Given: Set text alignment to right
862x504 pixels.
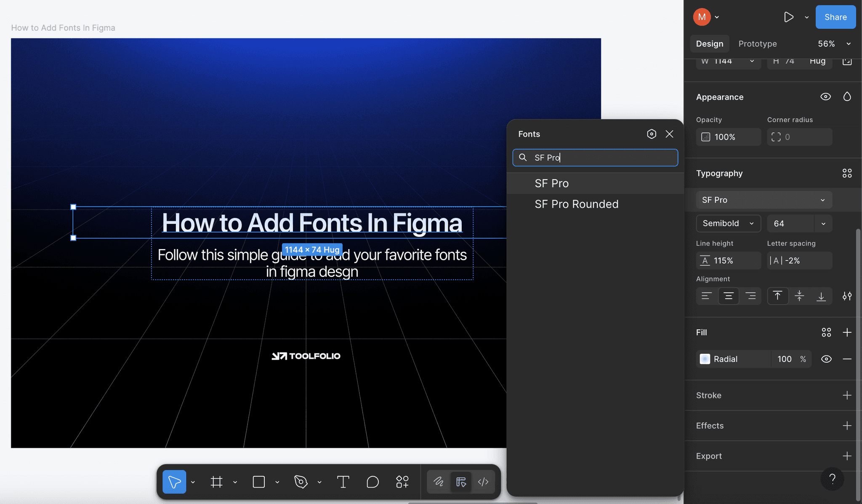Looking at the screenshot, I should click(x=751, y=296).
